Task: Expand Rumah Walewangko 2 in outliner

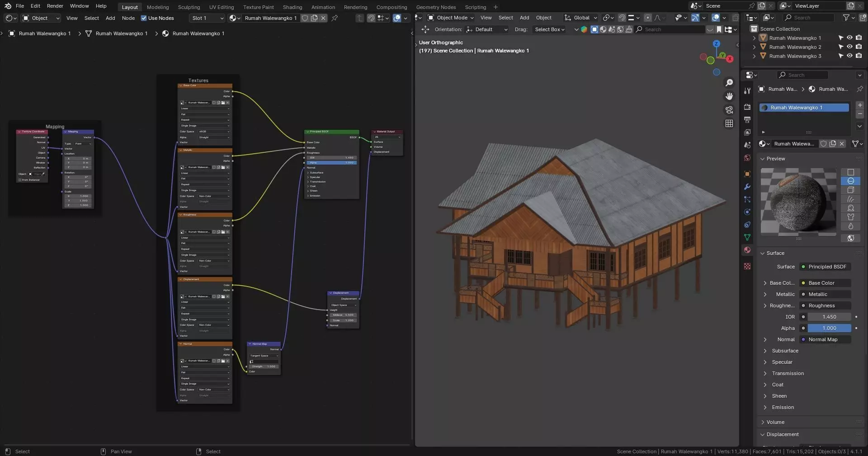Action: (x=754, y=47)
